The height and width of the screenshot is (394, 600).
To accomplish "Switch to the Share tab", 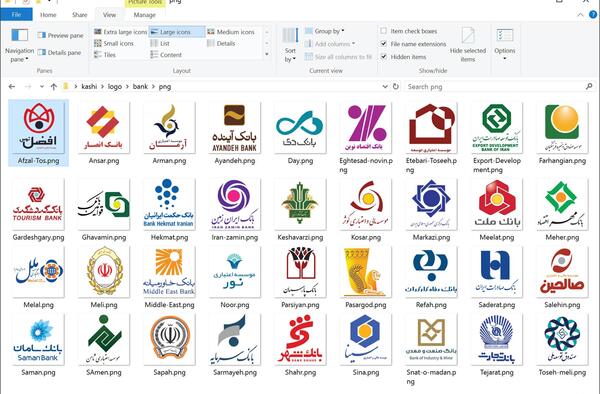I will (x=80, y=15).
